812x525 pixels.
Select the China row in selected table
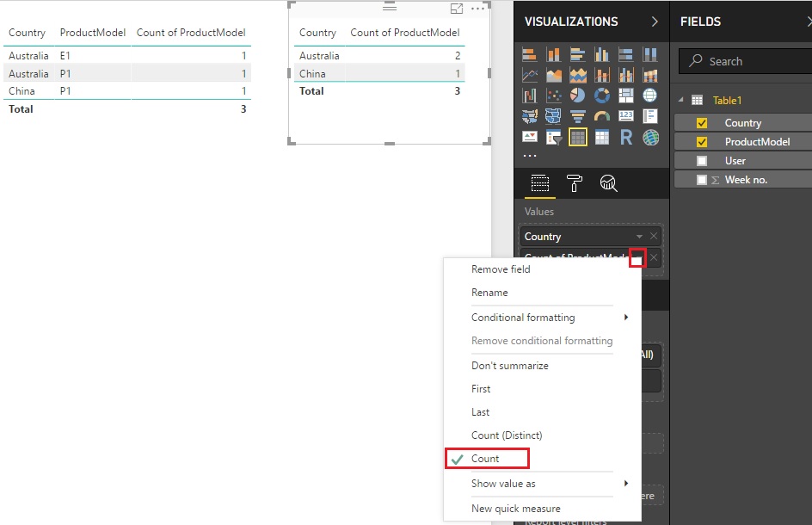click(379, 74)
